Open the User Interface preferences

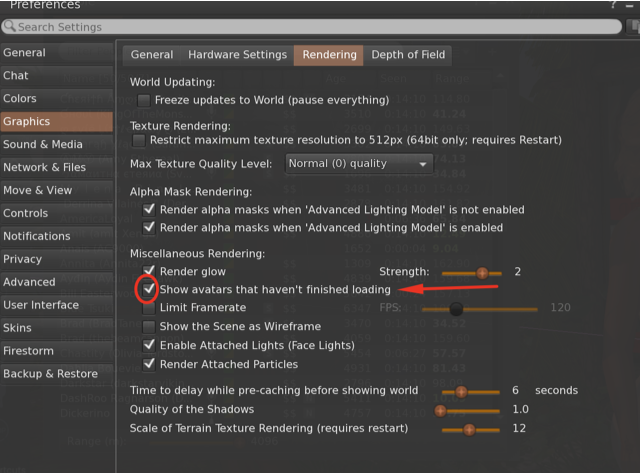tap(57, 305)
